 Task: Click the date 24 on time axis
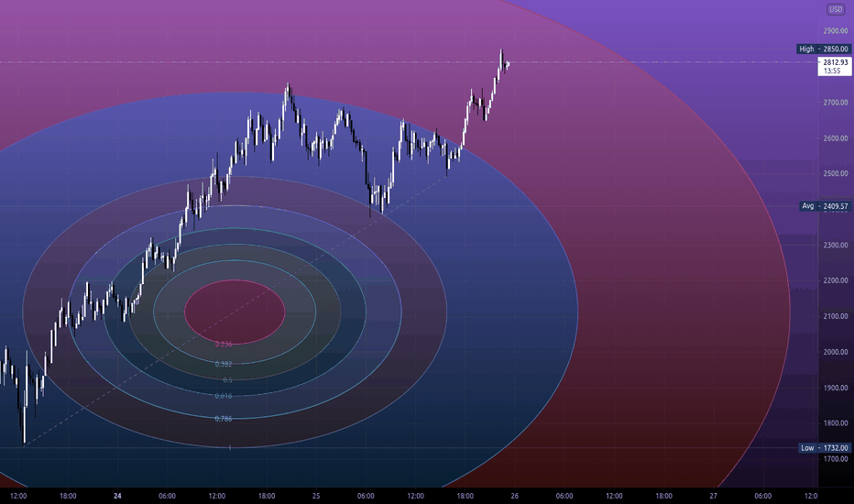click(117, 496)
